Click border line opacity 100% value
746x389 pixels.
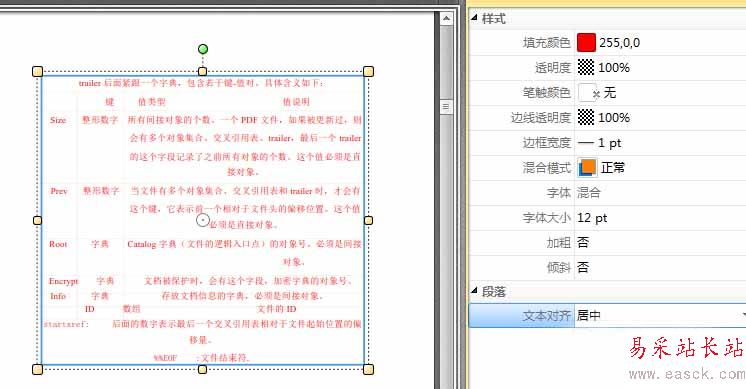[x=614, y=117]
